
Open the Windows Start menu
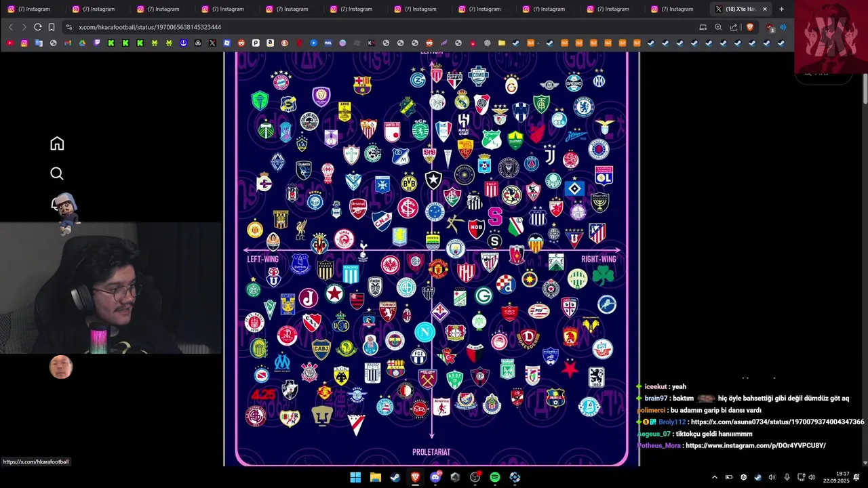[x=355, y=477]
